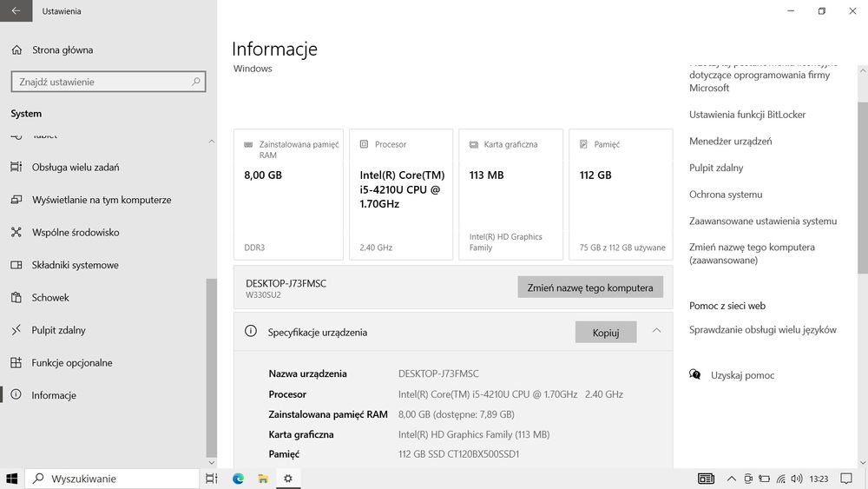Click the Funkcje opcjonalne icon
This screenshot has width=868, height=489.
(x=16, y=363)
